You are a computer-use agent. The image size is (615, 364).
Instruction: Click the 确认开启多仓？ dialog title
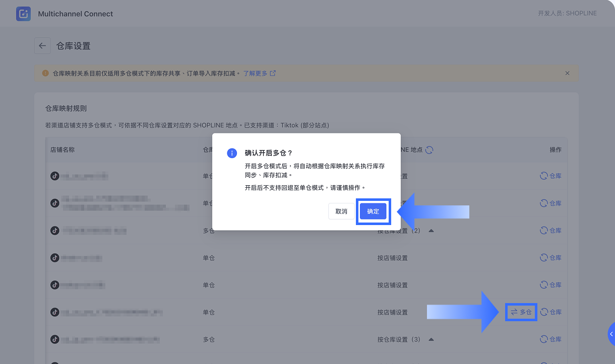point(269,153)
